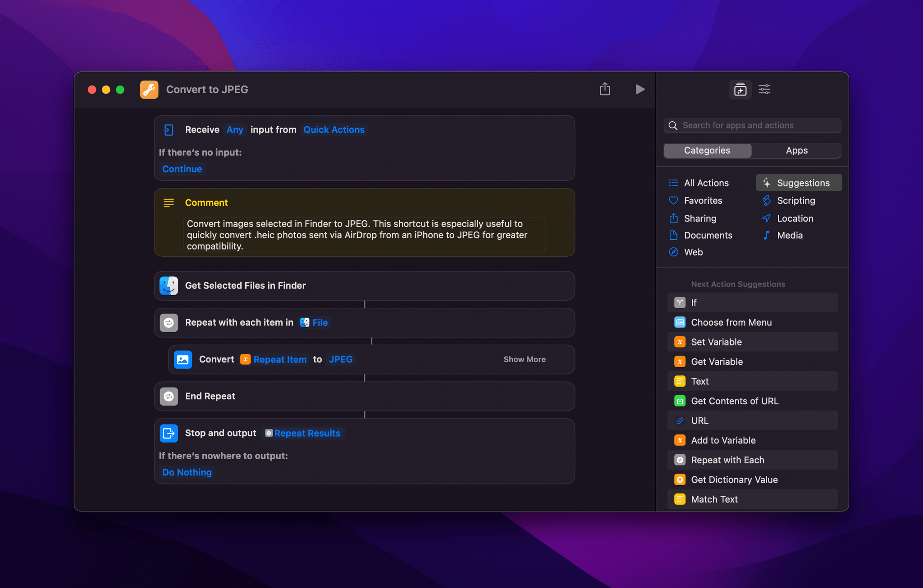Expand the Quick Actions input source
923x588 pixels.
[x=334, y=129]
